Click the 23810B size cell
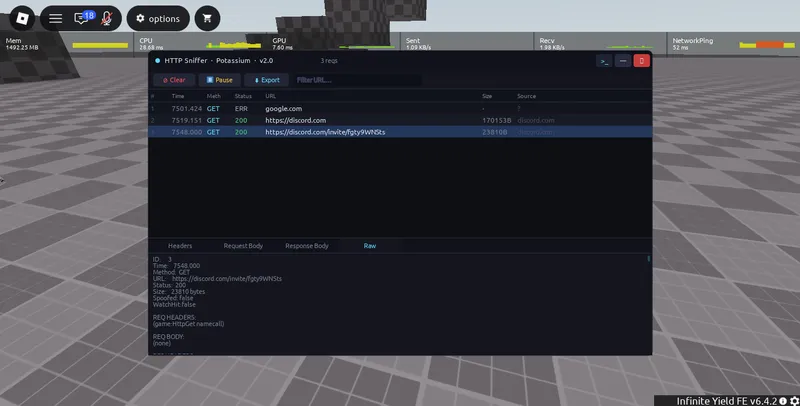The width and height of the screenshot is (800, 406). 495,132
